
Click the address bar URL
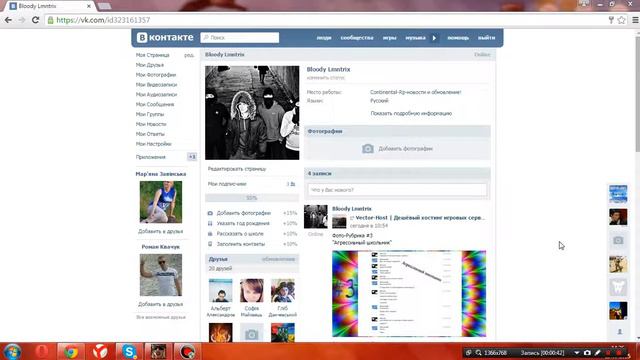pos(103,20)
